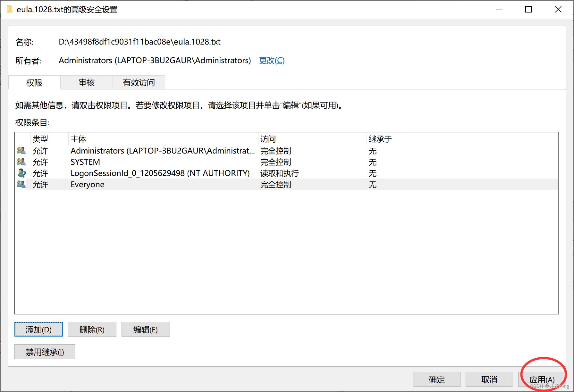
Task: Confirm with the 确定 button
Action: tap(437, 379)
